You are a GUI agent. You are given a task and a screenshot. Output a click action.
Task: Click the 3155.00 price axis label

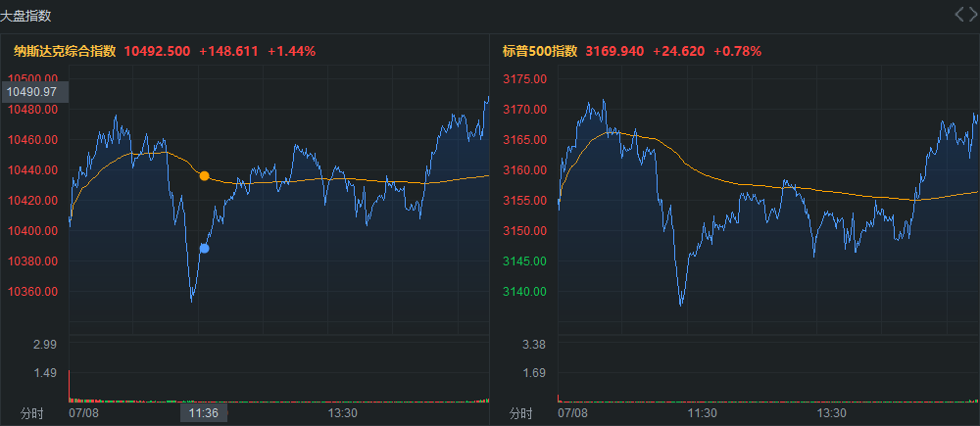pyautogui.click(x=525, y=200)
